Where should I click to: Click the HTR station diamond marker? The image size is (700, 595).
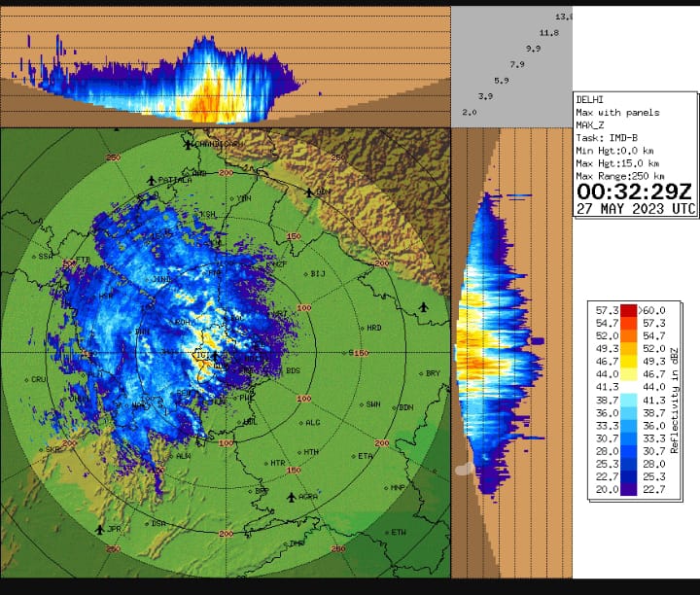tap(266, 464)
